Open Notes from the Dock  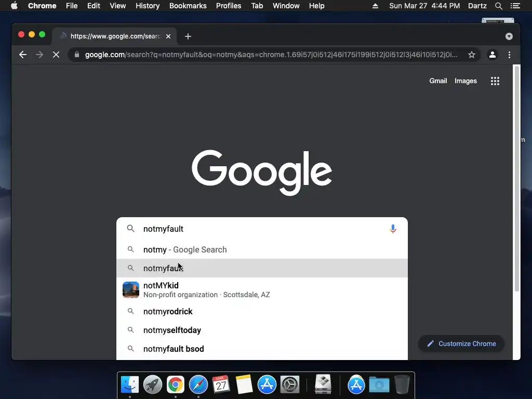[x=244, y=384]
